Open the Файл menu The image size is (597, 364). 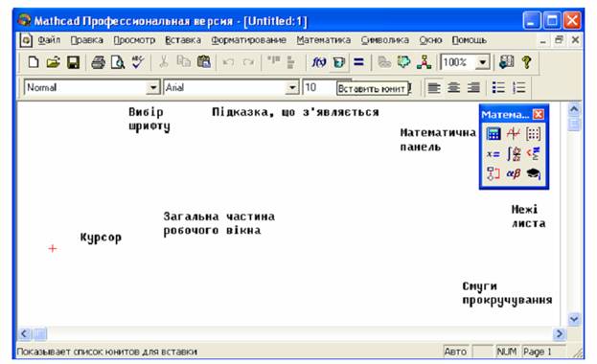pyautogui.click(x=49, y=40)
